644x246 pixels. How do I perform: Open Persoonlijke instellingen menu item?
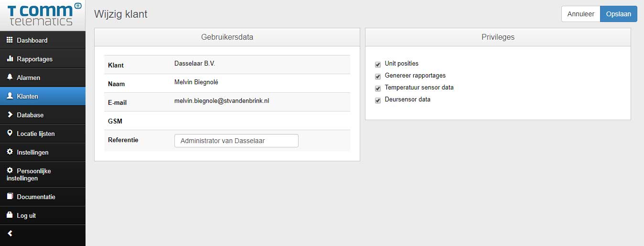(x=33, y=174)
